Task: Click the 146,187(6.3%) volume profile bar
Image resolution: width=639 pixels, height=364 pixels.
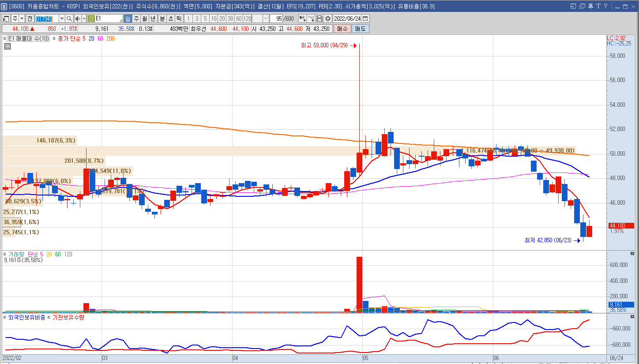Action: coord(40,141)
